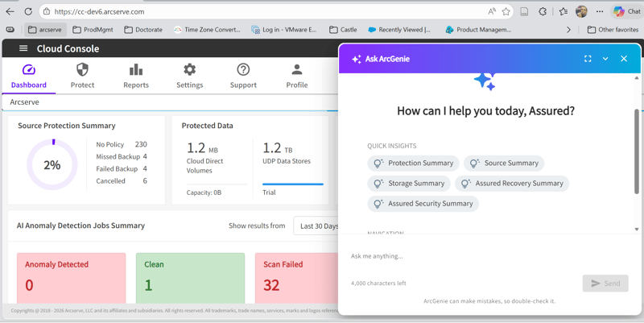The width and height of the screenshot is (644, 323).
Task: Close the Ask ArcGenie panel
Action: tap(623, 59)
